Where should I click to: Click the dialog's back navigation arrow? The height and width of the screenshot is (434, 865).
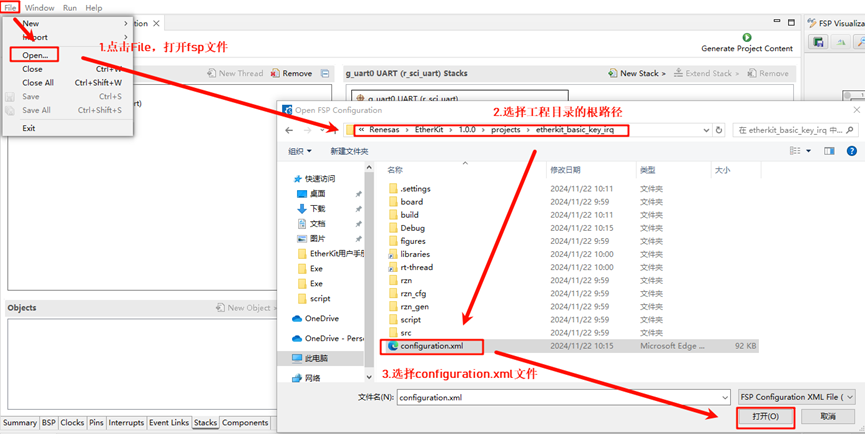289,130
